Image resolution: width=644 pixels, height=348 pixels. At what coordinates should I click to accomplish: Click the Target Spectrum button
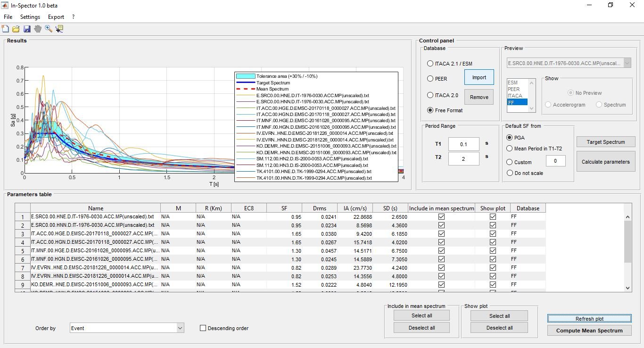coord(606,141)
